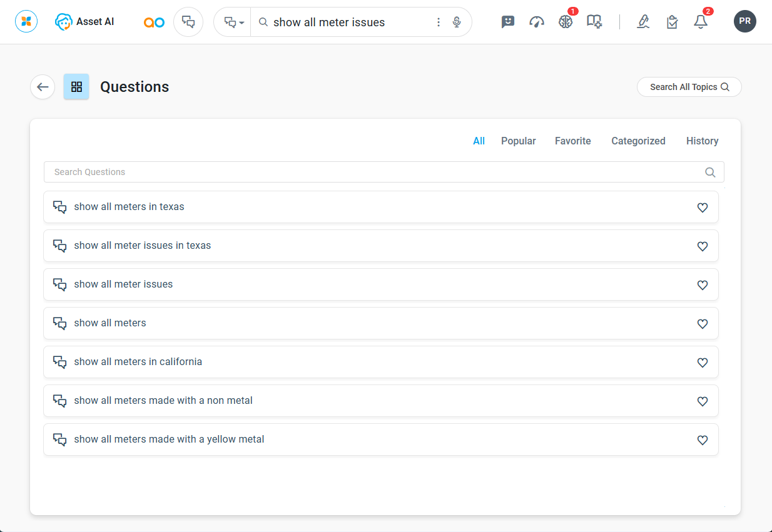
Task: Open the speedometer dashboard icon
Action: (537, 22)
